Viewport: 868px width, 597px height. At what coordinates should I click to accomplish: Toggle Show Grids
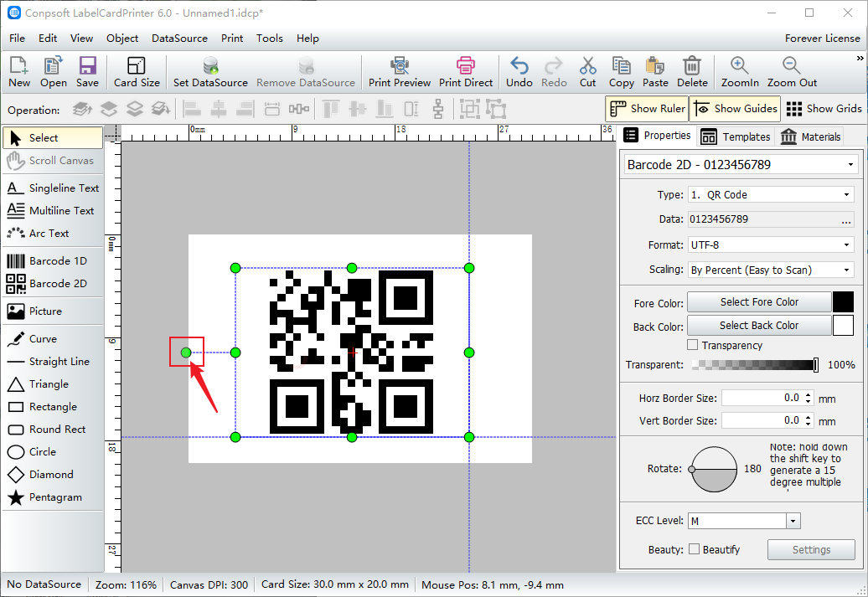coord(824,109)
